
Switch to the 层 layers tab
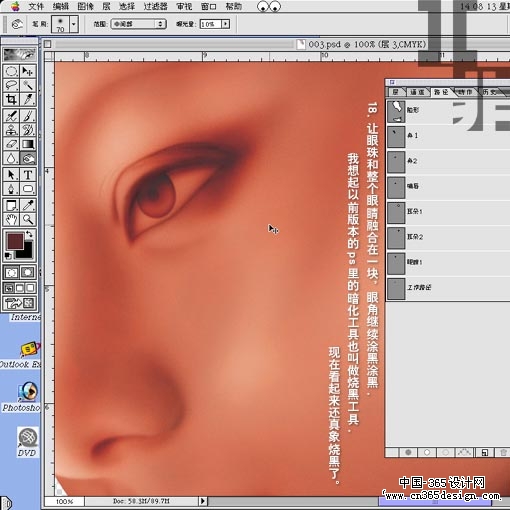tap(396, 92)
